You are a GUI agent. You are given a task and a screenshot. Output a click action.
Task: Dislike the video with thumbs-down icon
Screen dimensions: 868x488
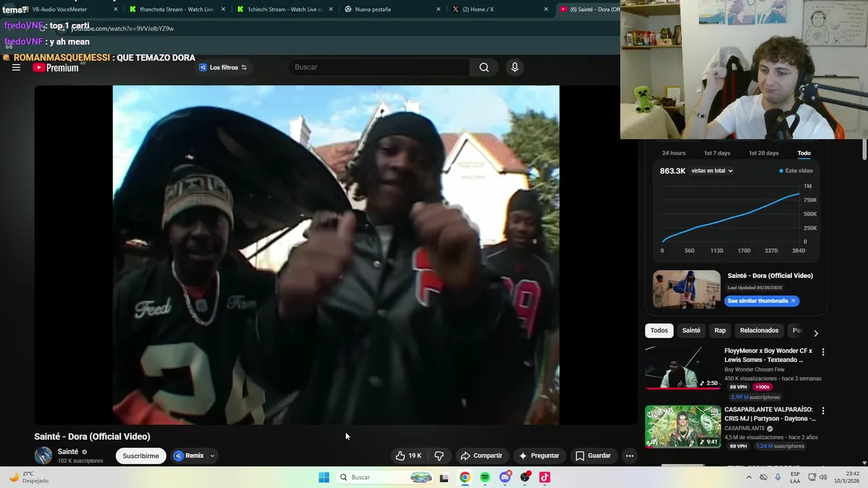point(439,455)
